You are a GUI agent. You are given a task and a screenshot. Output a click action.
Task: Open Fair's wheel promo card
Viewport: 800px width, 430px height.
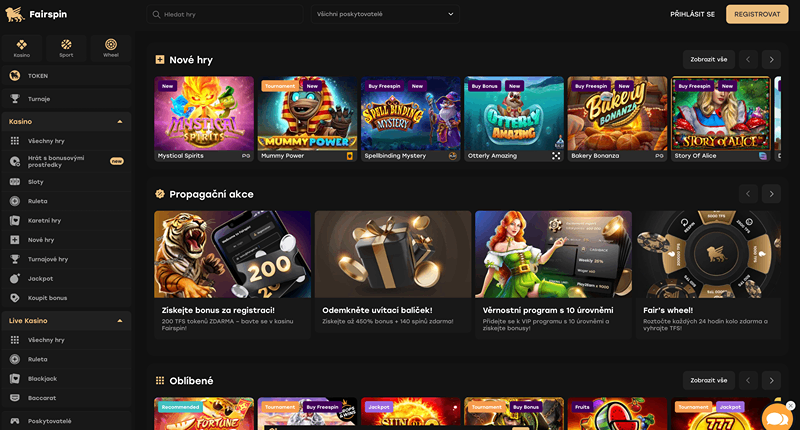point(708,274)
